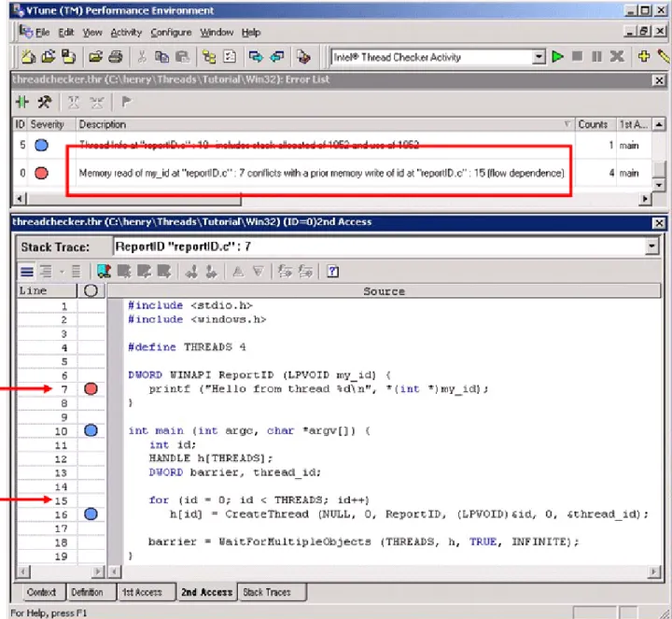Select the memory read conflict error description

(321, 173)
